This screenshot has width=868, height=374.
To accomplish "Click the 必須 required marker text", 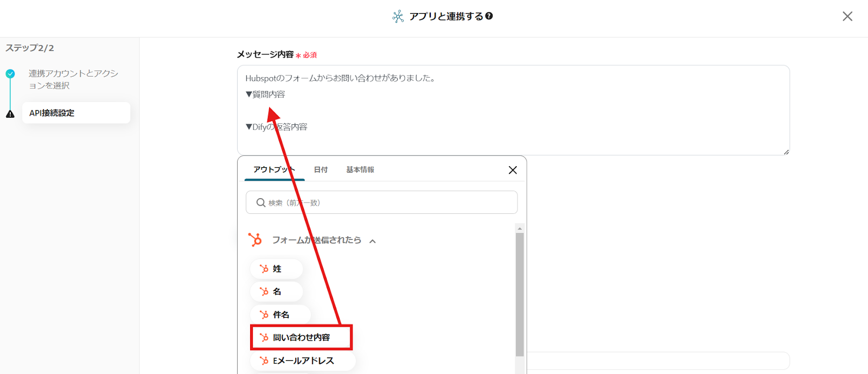I will point(310,55).
